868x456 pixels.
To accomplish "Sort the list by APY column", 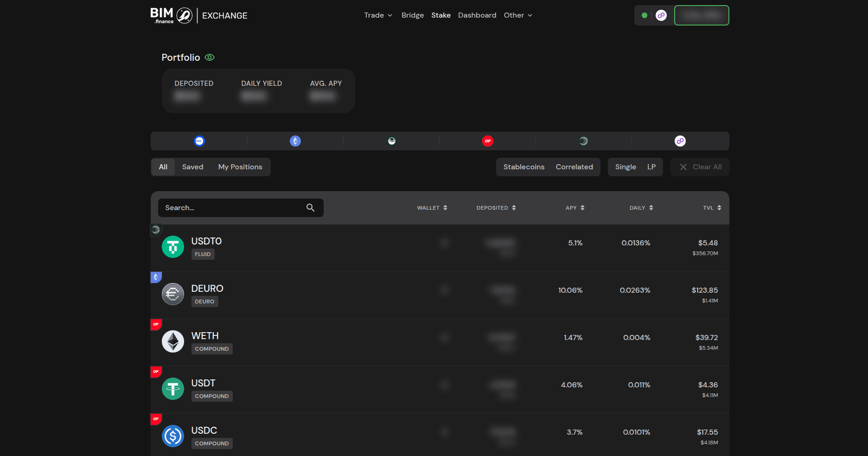I will point(574,208).
